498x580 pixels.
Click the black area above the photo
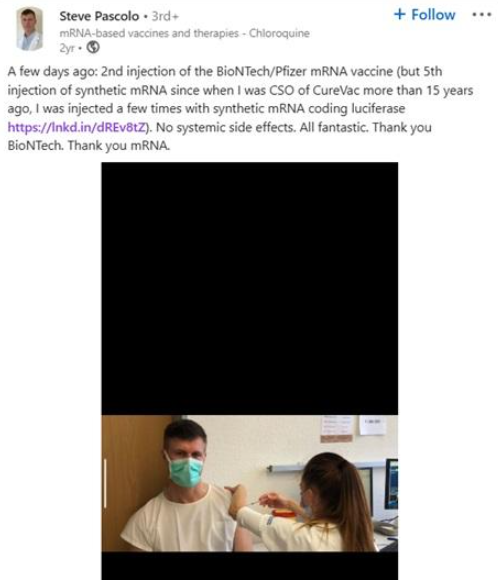point(250,289)
